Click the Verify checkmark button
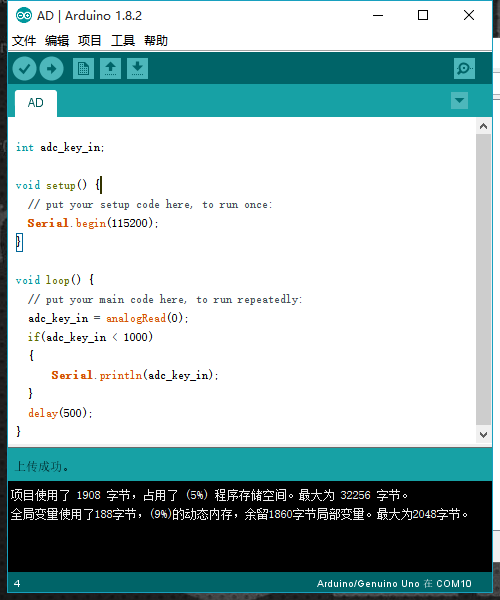The image size is (500, 600). (24, 69)
